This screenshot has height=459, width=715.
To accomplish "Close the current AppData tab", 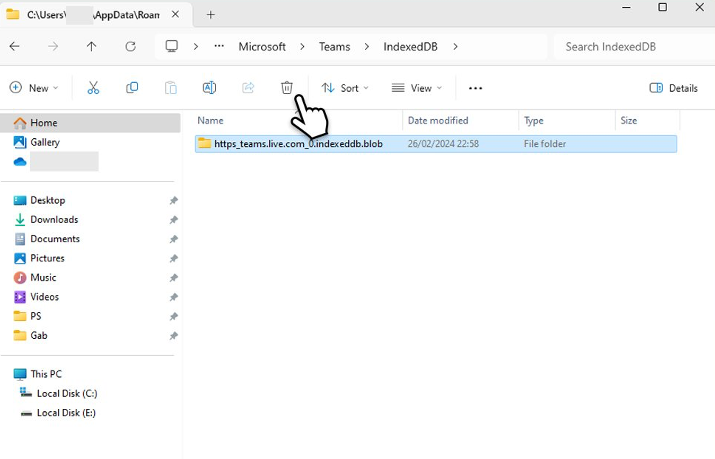I will [x=175, y=15].
